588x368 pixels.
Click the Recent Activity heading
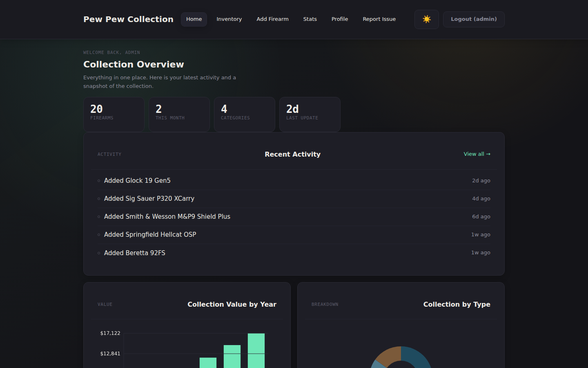point(292,154)
